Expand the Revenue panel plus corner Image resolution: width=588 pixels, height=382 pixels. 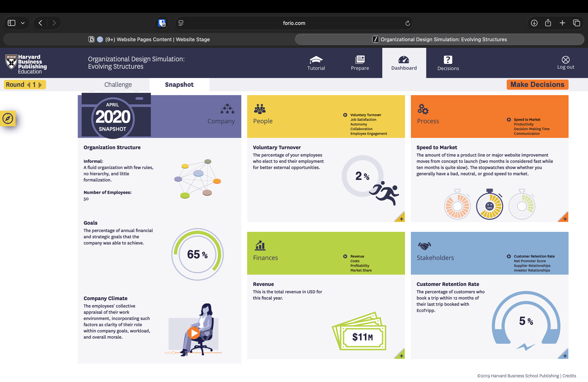coord(401,356)
